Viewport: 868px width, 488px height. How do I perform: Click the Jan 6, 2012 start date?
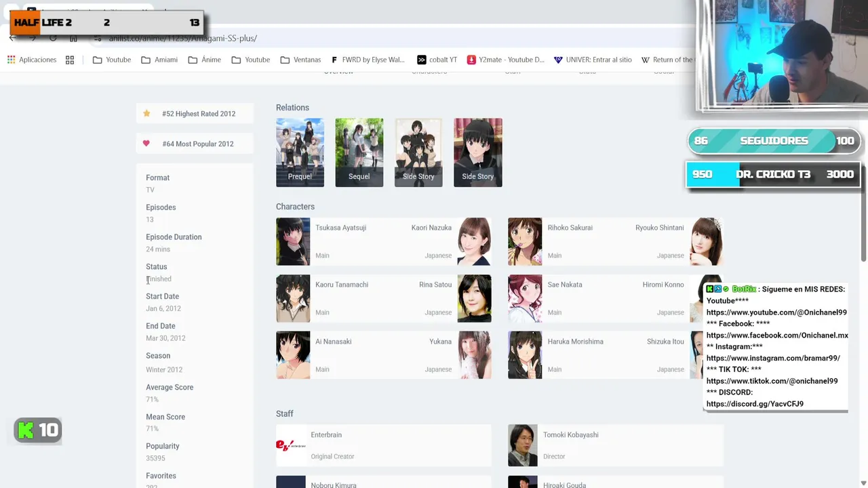(x=163, y=308)
